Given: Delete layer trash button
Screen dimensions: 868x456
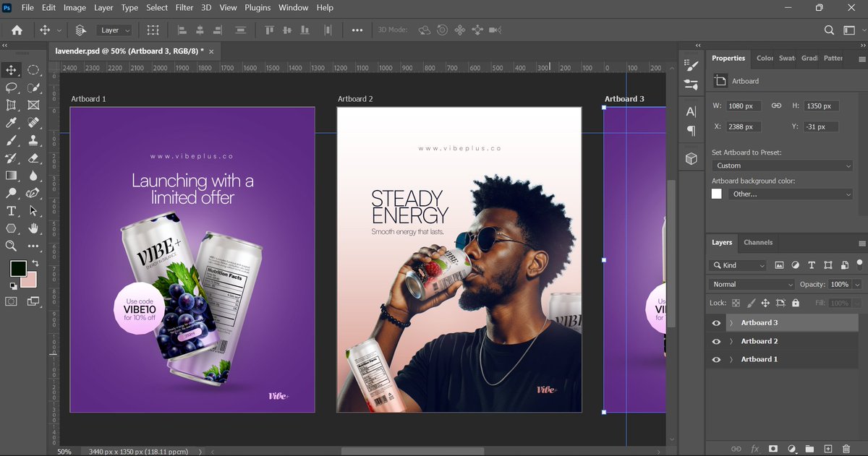Looking at the screenshot, I should [x=846, y=449].
